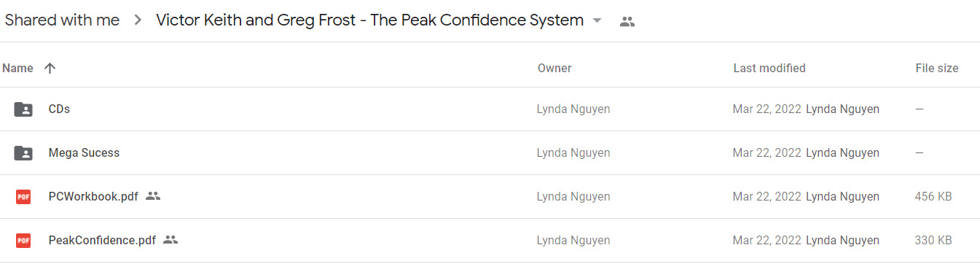
Task: Click the breadcrumb chevron separator
Action: click(138, 21)
